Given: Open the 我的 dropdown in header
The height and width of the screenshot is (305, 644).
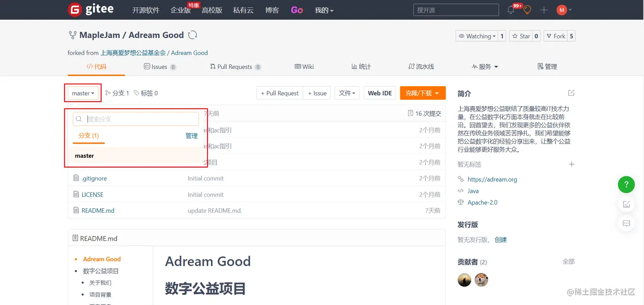Looking at the screenshot, I should pos(324,10).
